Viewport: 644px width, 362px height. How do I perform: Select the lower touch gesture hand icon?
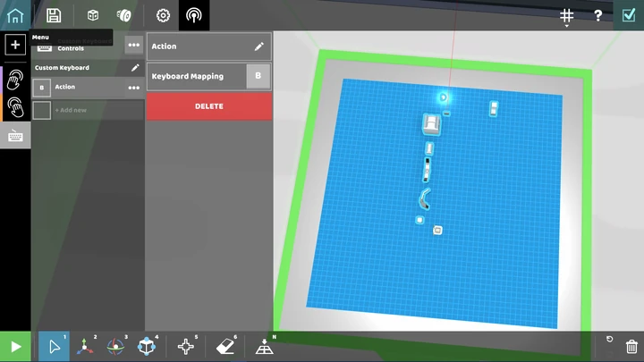[x=15, y=107]
